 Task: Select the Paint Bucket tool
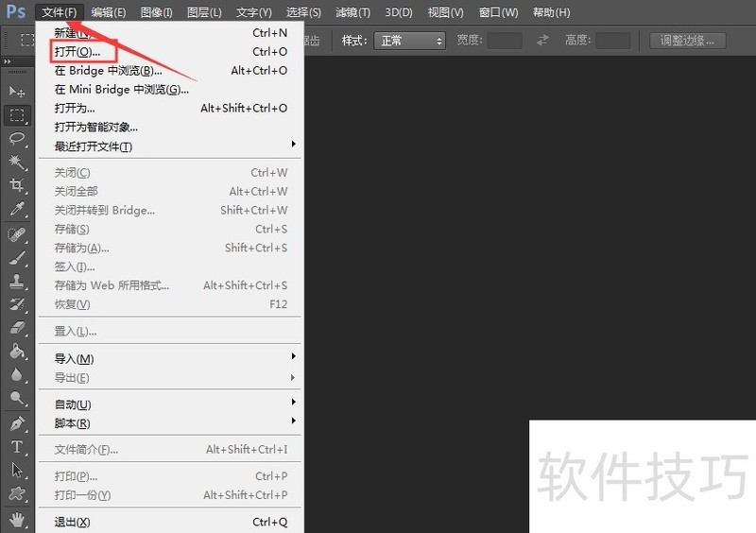tap(17, 352)
